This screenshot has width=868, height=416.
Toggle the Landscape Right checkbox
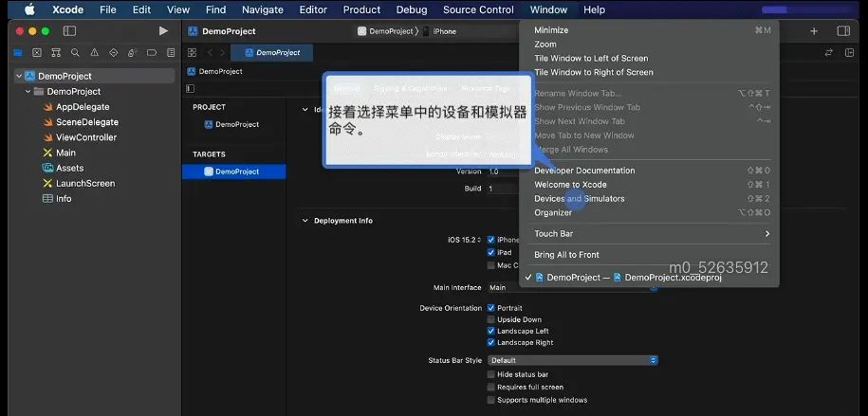pyautogui.click(x=490, y=342)
